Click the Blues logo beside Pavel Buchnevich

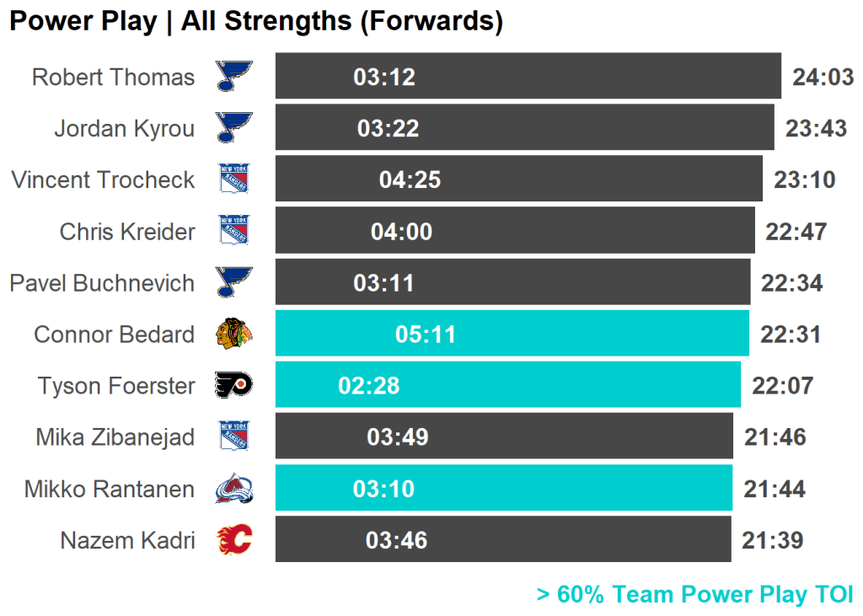point(233,283)
